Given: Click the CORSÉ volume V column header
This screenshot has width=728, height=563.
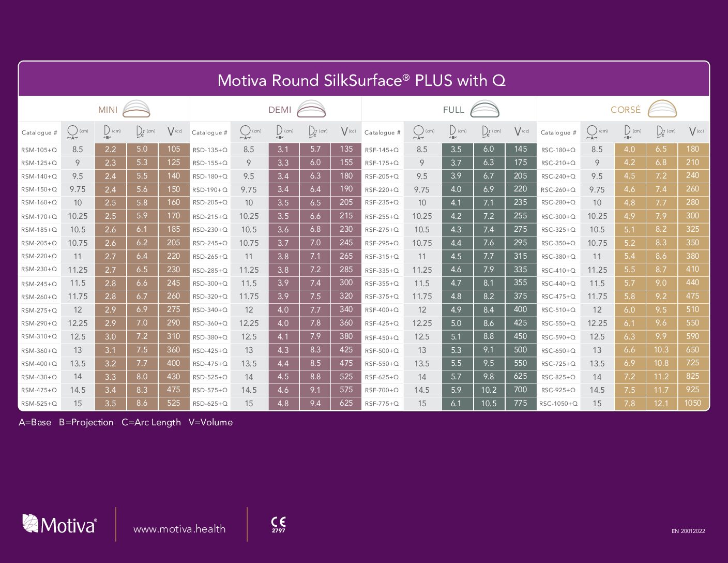Looking at the screenshot, I should (x=696, y=132).
